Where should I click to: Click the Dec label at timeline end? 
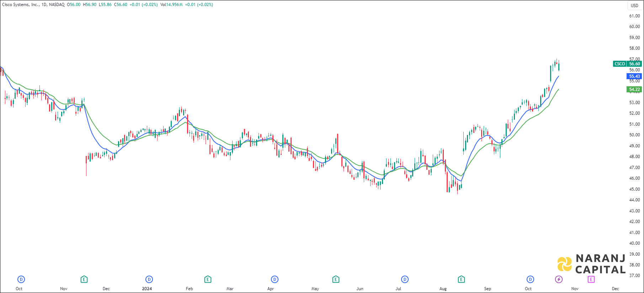pyautogui.click(x=615, y=289)
